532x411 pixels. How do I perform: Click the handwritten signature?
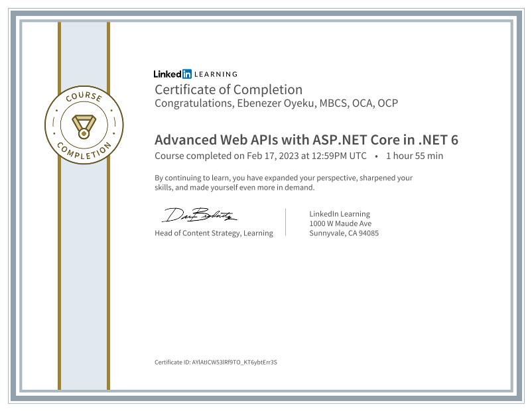pyautogui.click(x=199, y=215)
